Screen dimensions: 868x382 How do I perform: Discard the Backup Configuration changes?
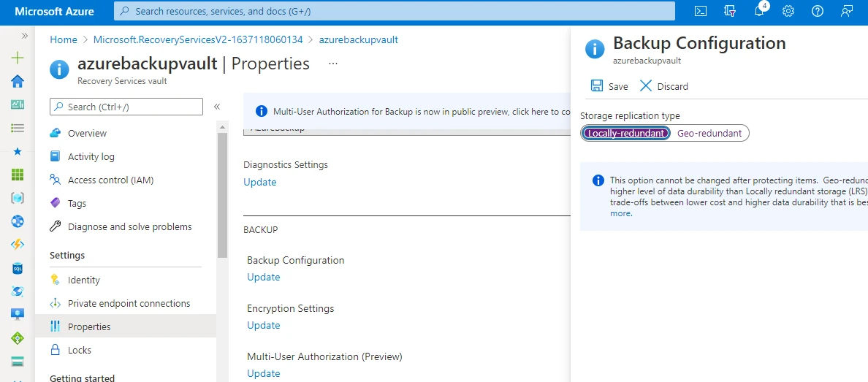(663, 85)
